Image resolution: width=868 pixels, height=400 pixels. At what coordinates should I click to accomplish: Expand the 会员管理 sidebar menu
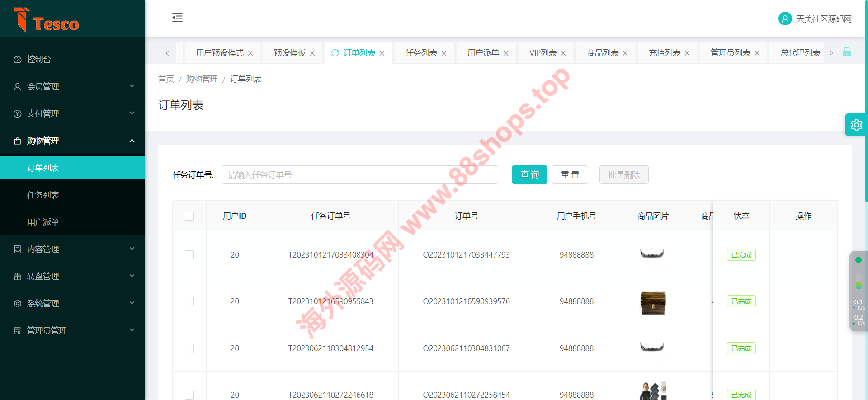pos(72,86)
